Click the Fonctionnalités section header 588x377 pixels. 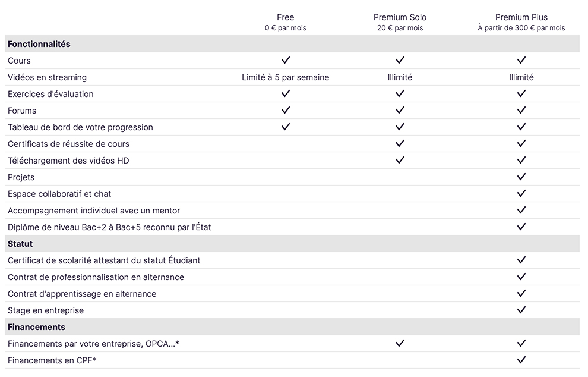point(39,44)
